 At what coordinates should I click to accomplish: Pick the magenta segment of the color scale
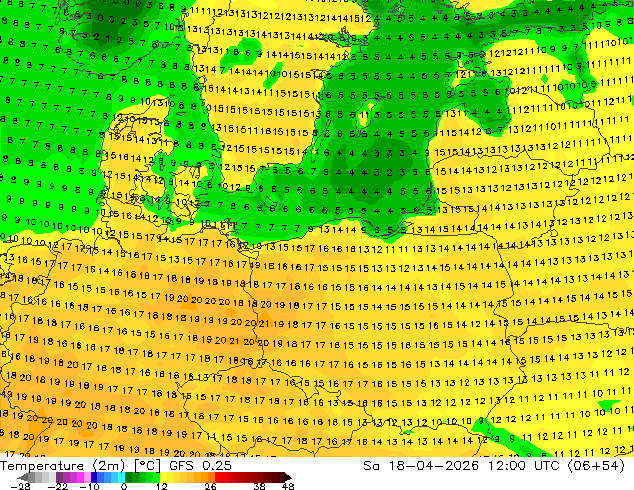(x=80, y=477)
